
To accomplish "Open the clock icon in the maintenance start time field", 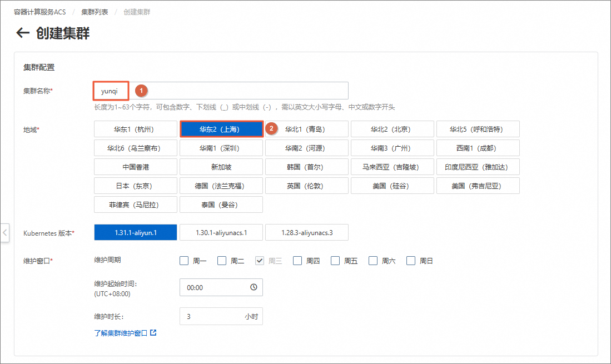I will tap(254, 287).
